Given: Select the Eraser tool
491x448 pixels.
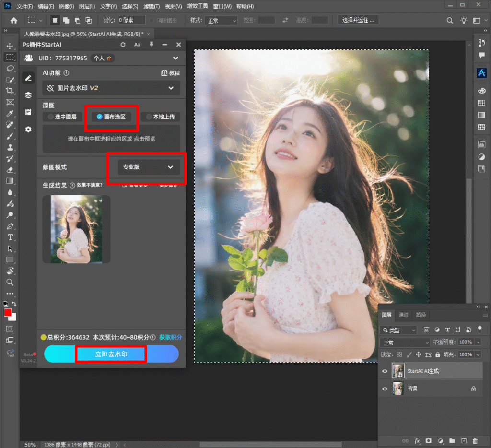Looking at the screenshot, I should coord(10,170).
